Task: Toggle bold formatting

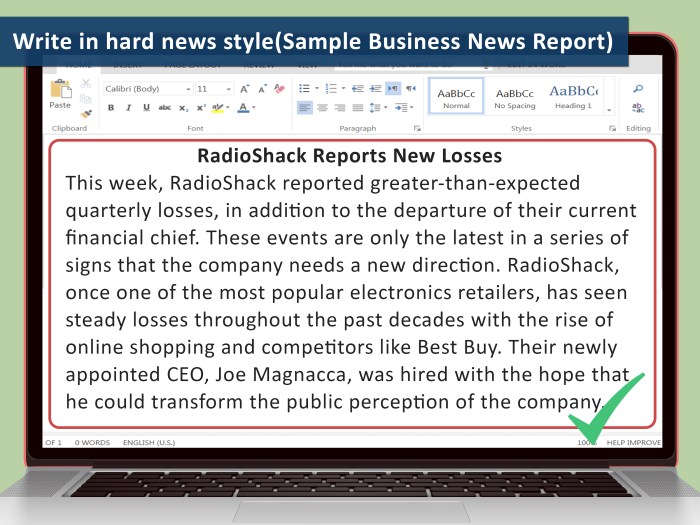Action: tap(111, 108)
